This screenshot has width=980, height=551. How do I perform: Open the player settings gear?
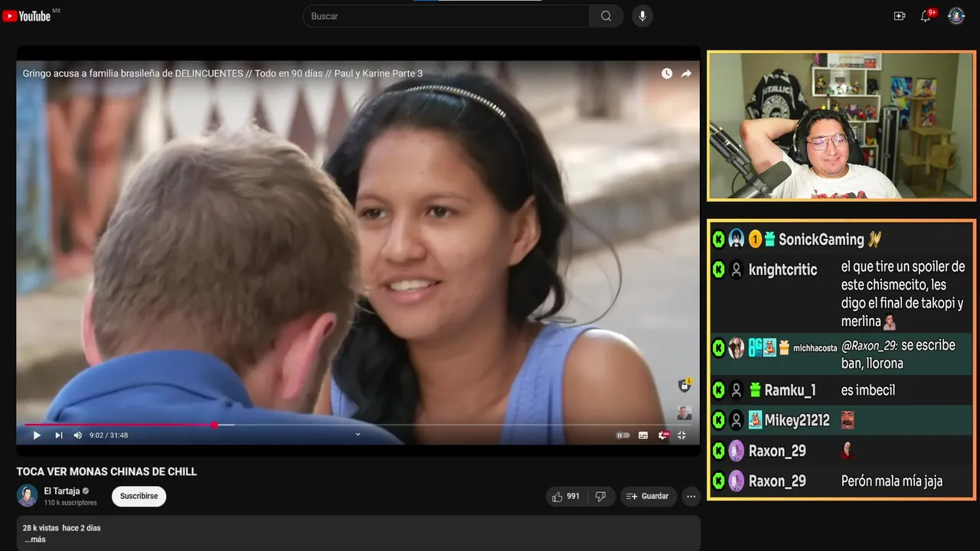click(663, 435)
